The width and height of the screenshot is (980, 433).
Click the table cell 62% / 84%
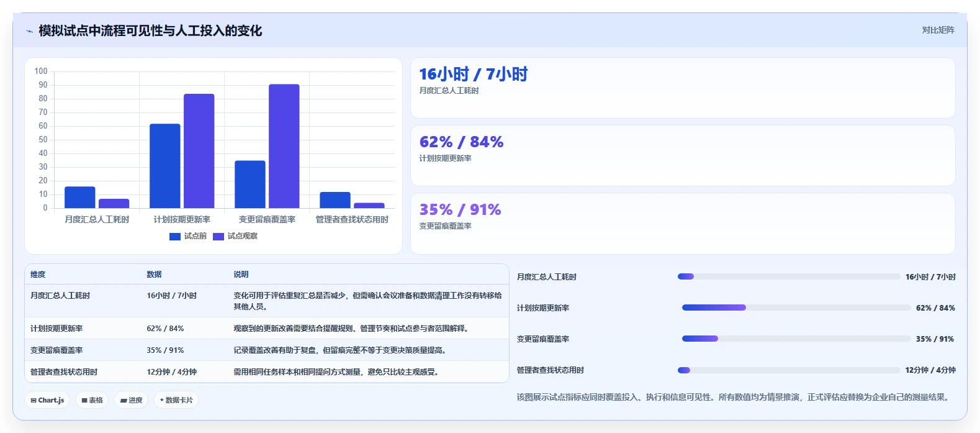(165, 329)
